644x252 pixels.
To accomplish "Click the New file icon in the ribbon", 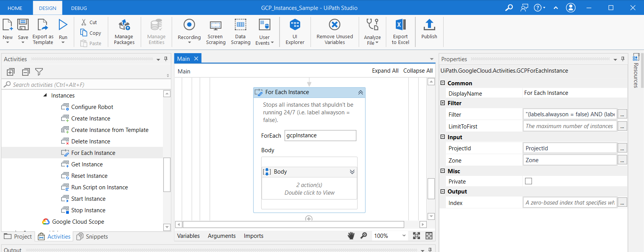I will pos(8,25).
